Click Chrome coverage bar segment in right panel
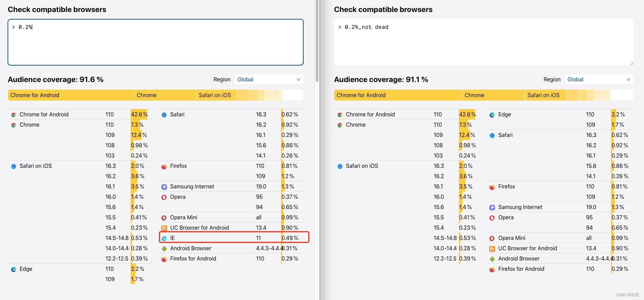 tap(493, 95)
